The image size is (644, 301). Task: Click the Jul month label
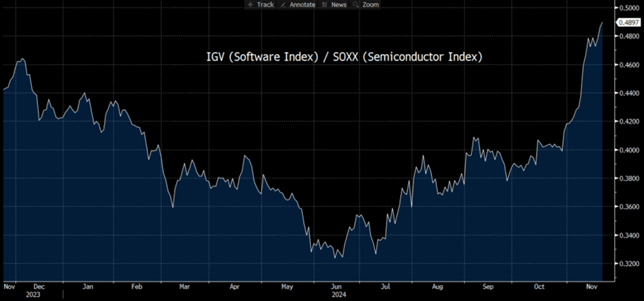click(x=386, y=287)
